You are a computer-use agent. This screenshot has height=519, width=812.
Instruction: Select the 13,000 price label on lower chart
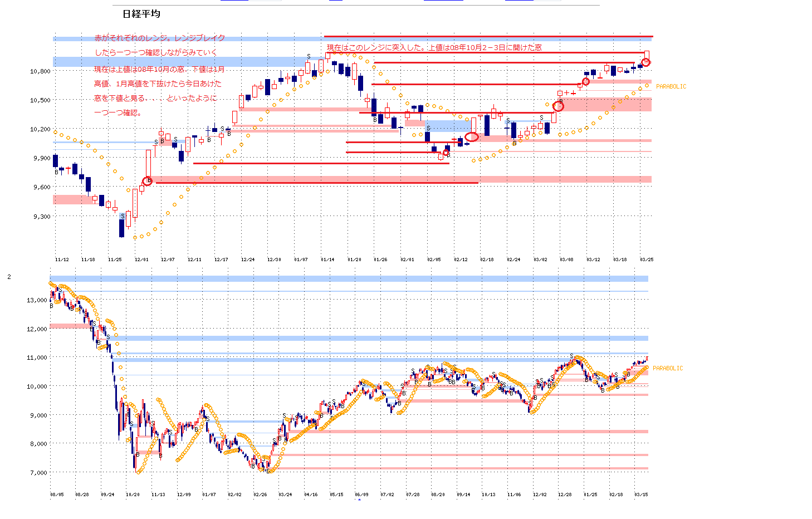(x=37, y=300)
